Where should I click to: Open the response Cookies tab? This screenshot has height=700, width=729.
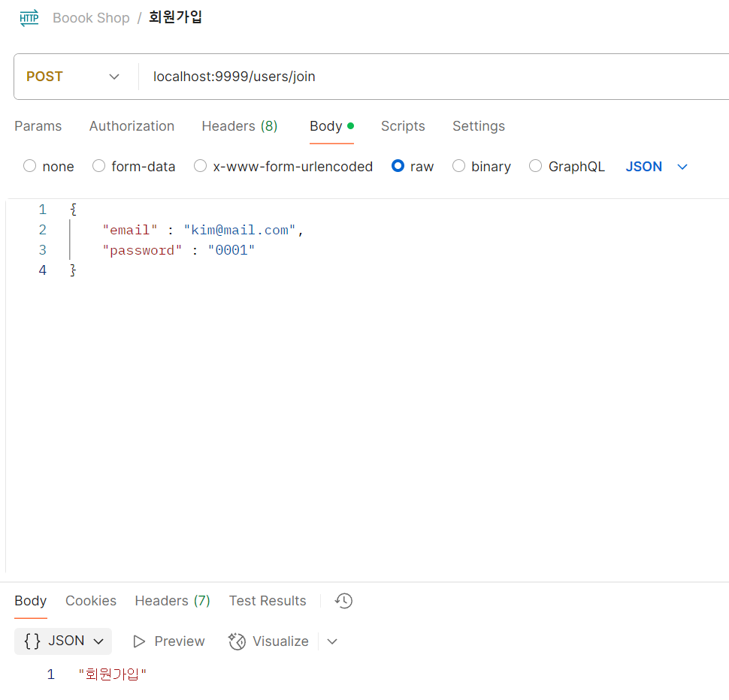tap(91, 601)
